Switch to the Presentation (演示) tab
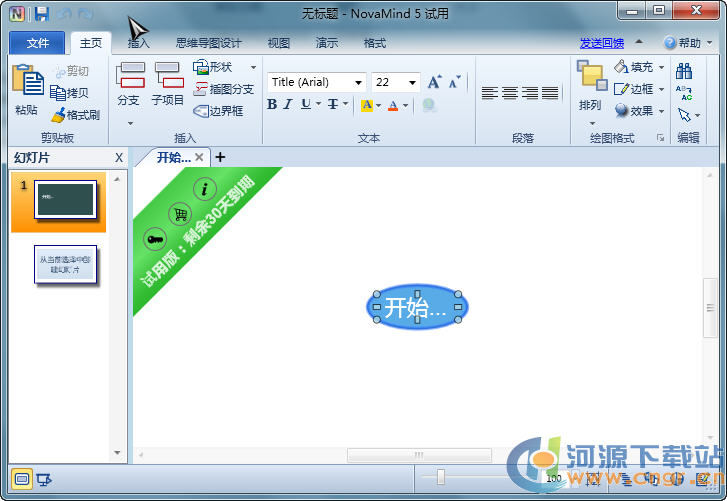The width and height of the screenshot is (727, 501). pos(327,43)
